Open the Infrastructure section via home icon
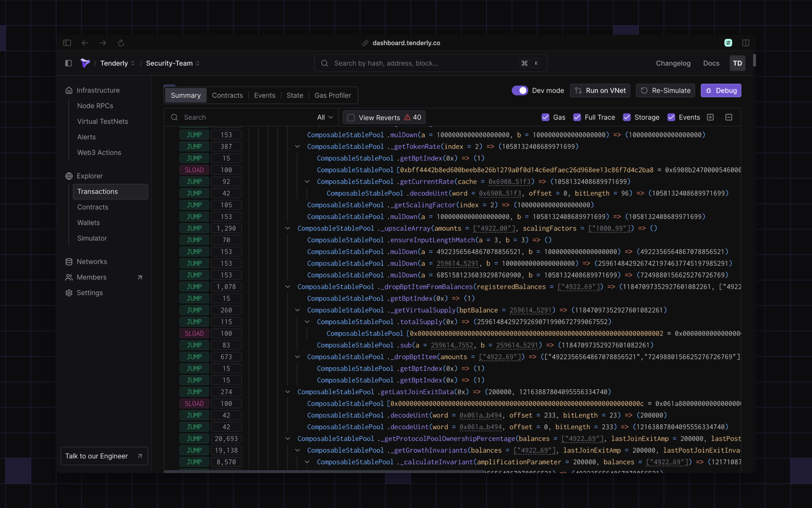 [69, 90]
